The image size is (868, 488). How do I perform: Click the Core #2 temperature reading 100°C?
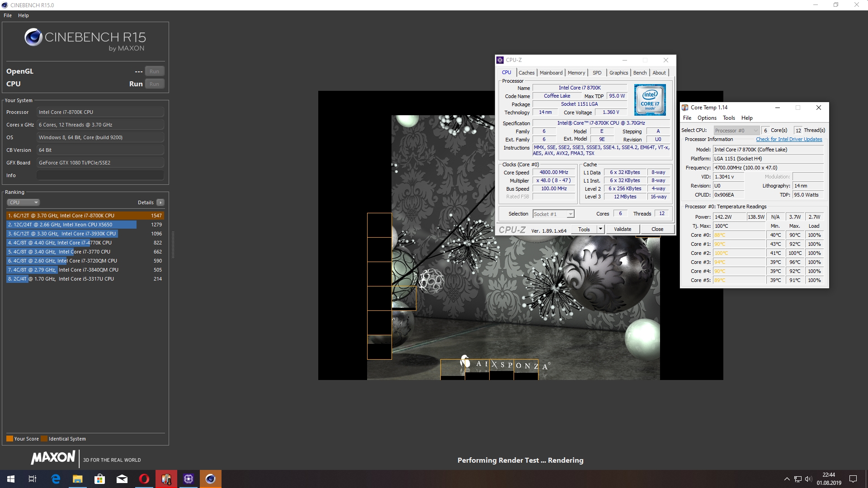point(740,253)
